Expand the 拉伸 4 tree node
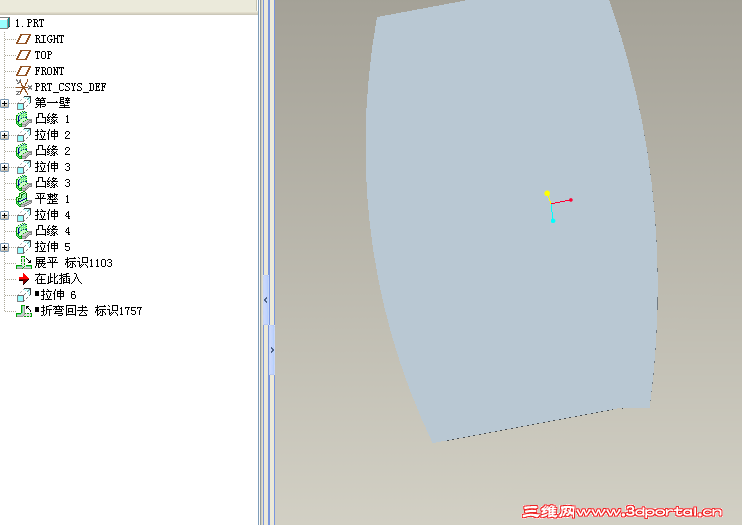Image resolution: width=742 pixels, height=525 pixels. pos(4,215)
